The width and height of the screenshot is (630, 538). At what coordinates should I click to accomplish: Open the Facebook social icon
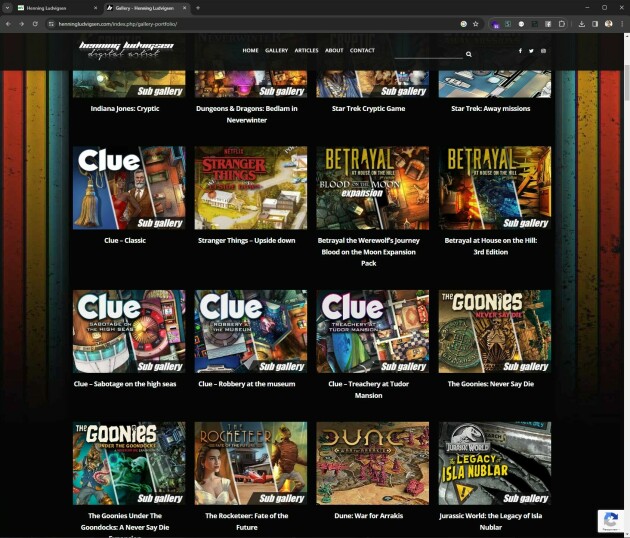coord(520,51)
